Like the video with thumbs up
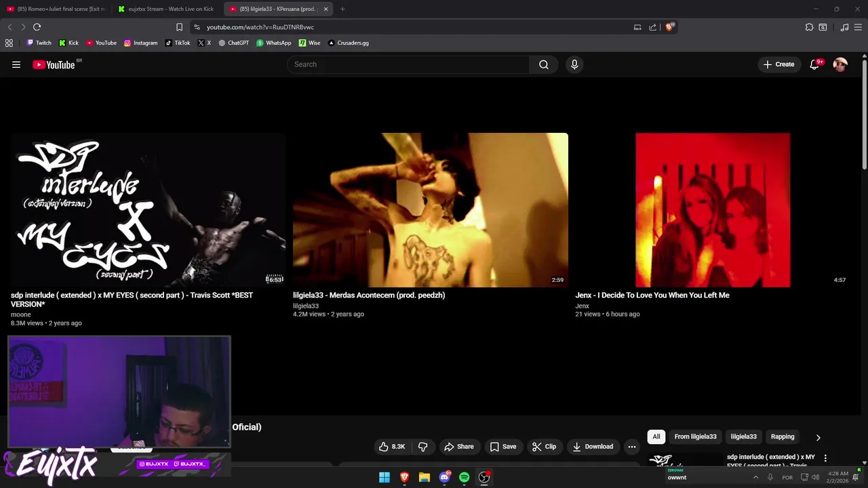This screenshot has height=488, width=868. click(x=392, y=447)
